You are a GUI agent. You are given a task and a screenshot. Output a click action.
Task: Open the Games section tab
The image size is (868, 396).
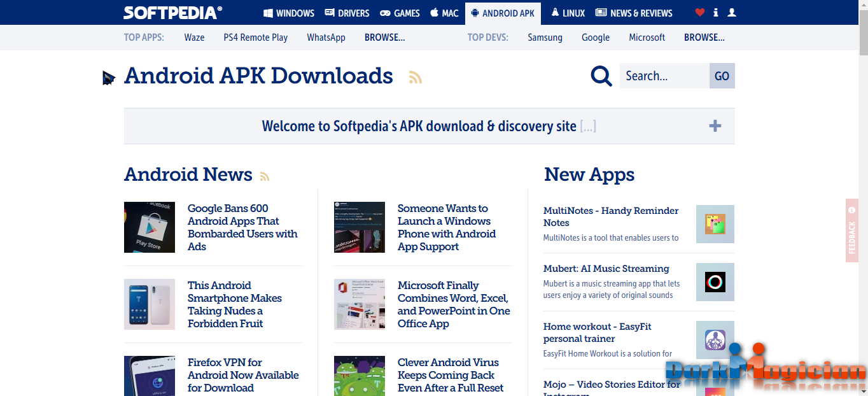pos(400,13)
